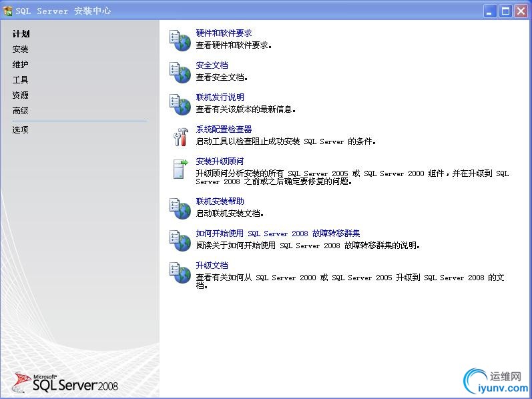The image size is (532, 399).
Task: Close the SQL Server 安装中心 window
Action: click(x=521, y=11)
